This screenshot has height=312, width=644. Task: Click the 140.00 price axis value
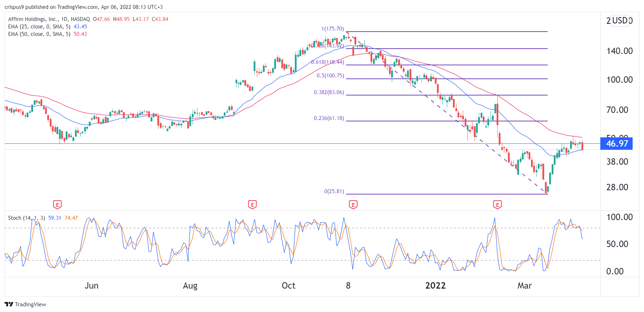point(619,51)
